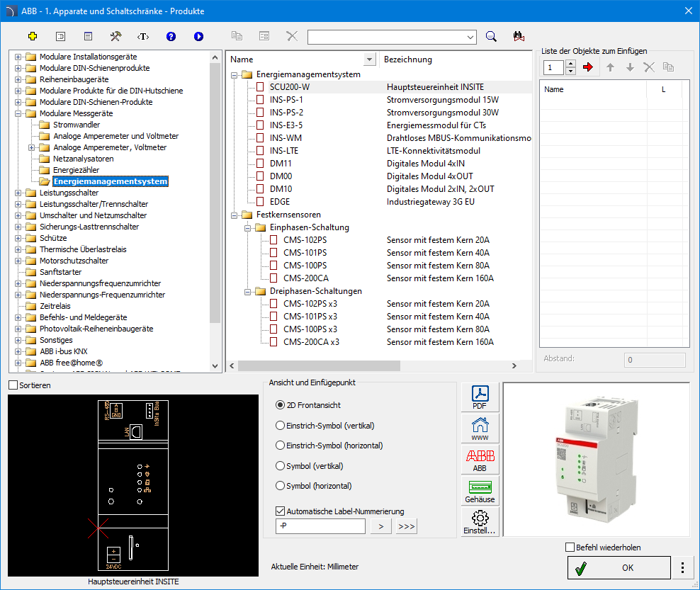This screenshot has width=700, height=590.
Task: Select Symbol (horizontal) radio option
Action: [x=280, y=486]
